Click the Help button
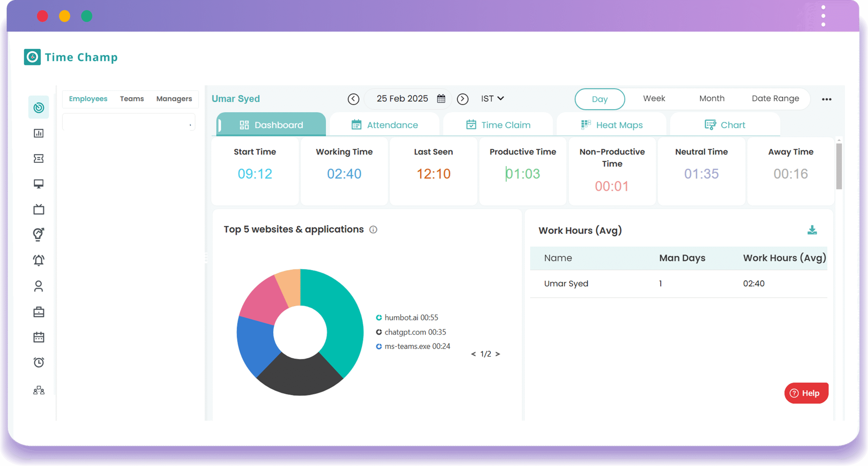868x466 pixels. tap(806, 393)
